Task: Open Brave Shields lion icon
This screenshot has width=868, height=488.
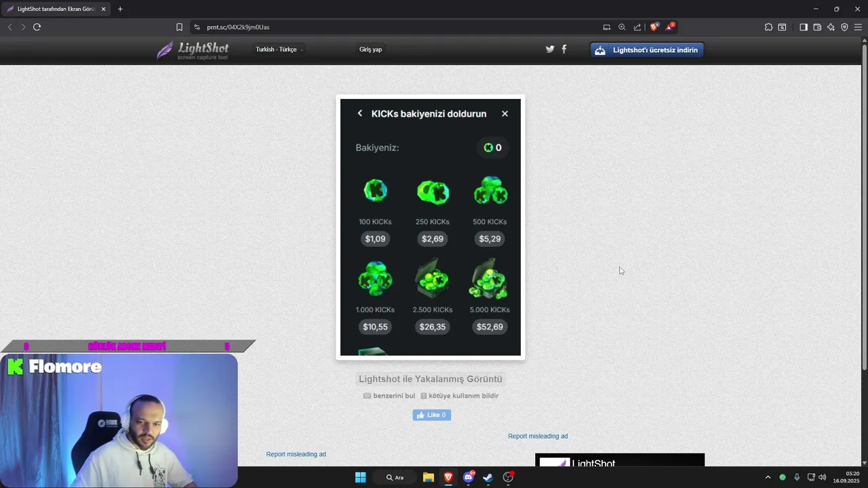Action: [654, 27]
